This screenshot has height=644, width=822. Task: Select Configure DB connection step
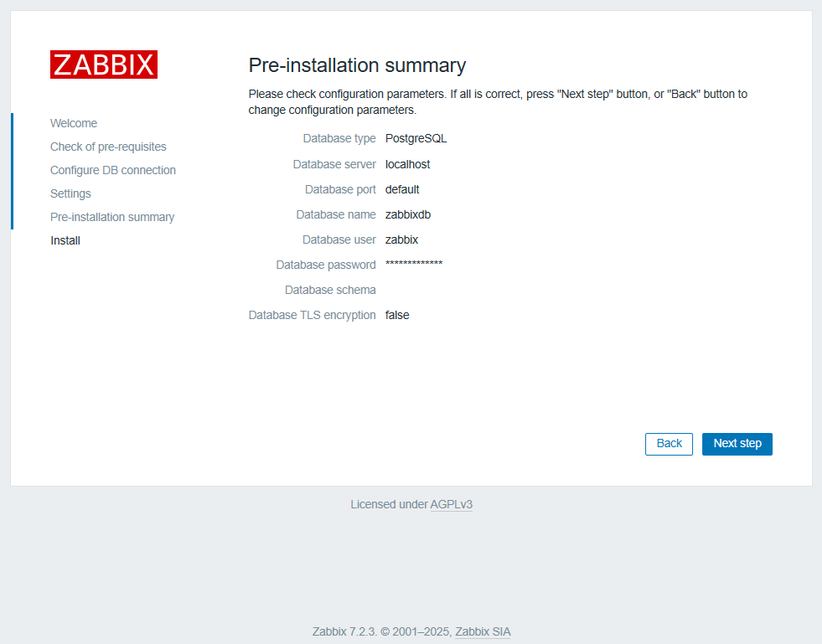tap(113, 170)
